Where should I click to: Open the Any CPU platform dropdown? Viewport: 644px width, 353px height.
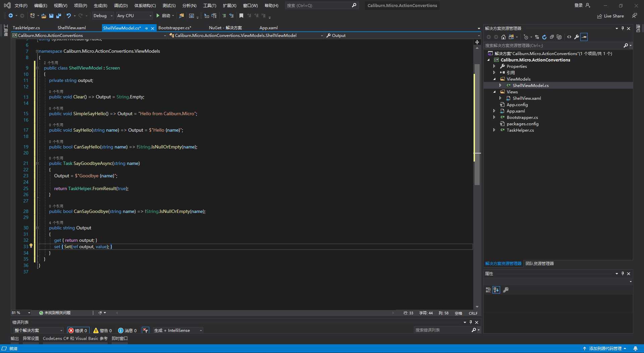click(134, 16)
